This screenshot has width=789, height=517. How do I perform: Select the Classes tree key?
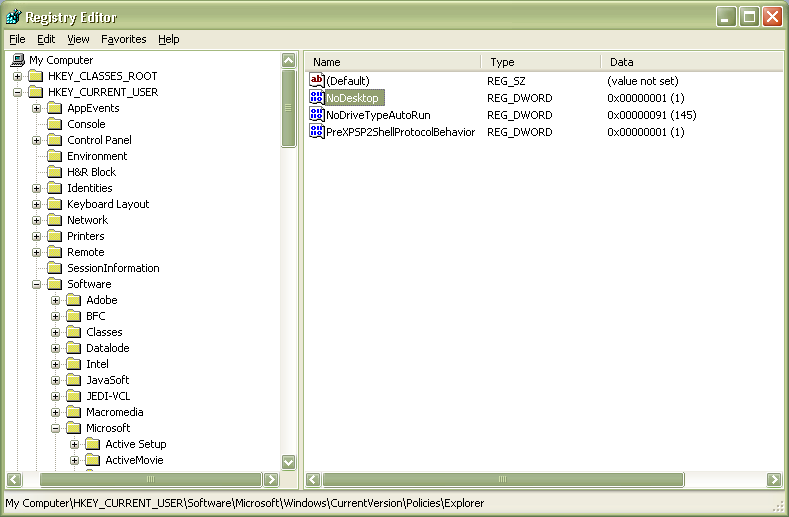(104, 332)
